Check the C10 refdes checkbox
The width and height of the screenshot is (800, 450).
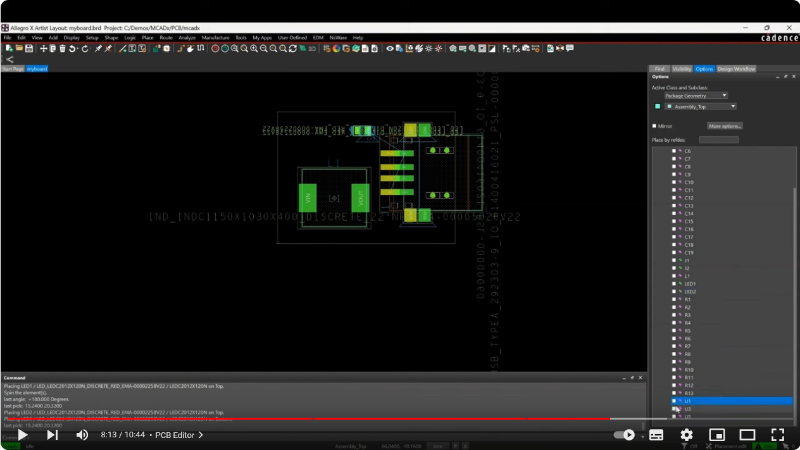[674, 182]
